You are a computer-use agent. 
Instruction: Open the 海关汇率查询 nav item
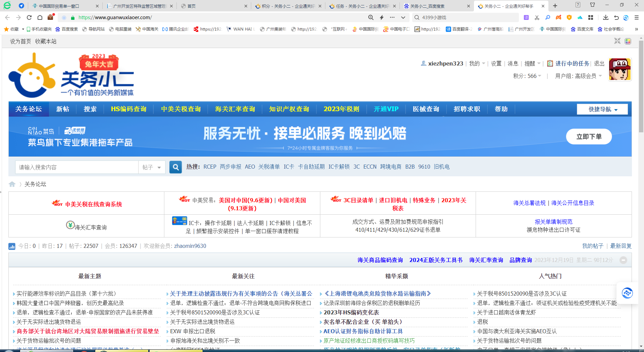235,109
